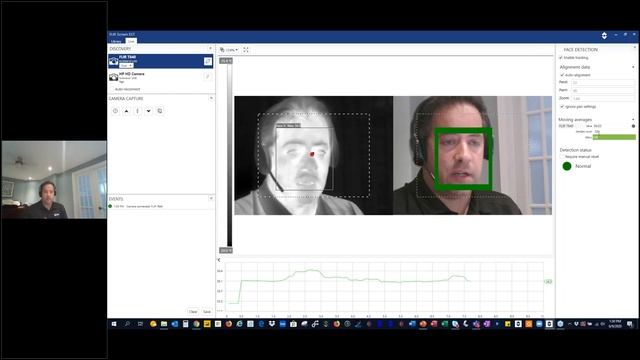Click the Clear button in Events
Screen dimensions: 640x360
[x=193, y=312]
